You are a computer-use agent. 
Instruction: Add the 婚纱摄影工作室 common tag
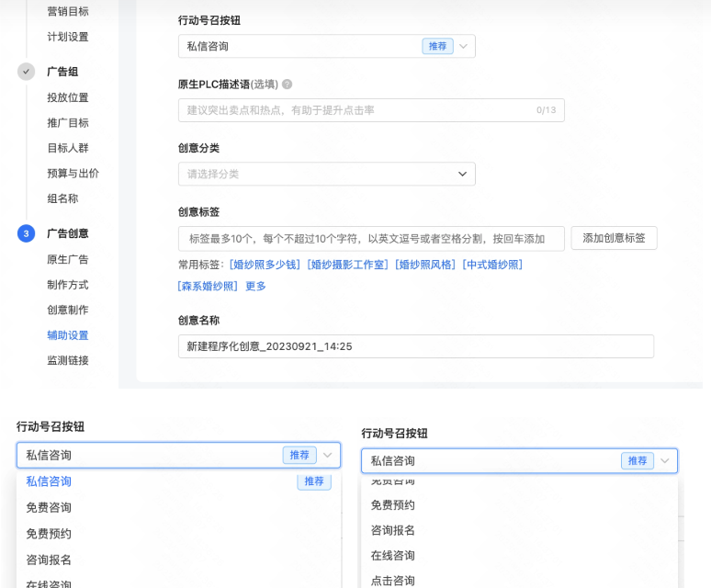(347, 265)
